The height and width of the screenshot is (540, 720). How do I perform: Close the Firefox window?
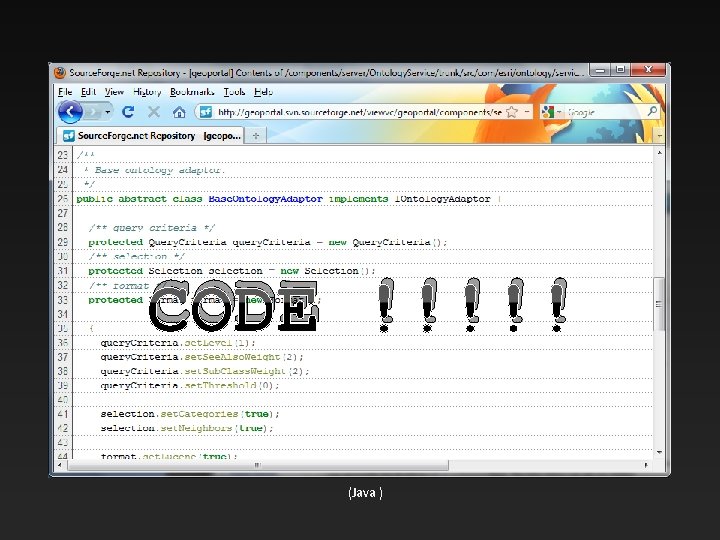point(648,70)
